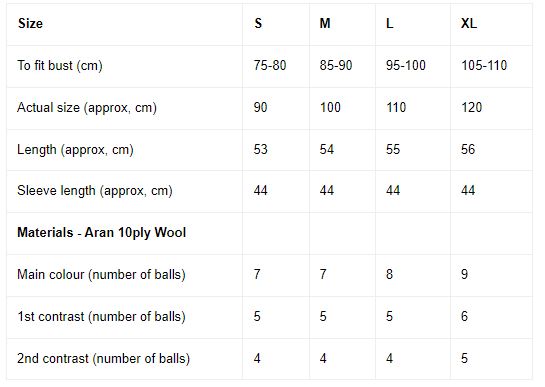This screenshot has height=387, width=545.
Task: Select the 9 balls main colour cell
Action: point(464,274)
